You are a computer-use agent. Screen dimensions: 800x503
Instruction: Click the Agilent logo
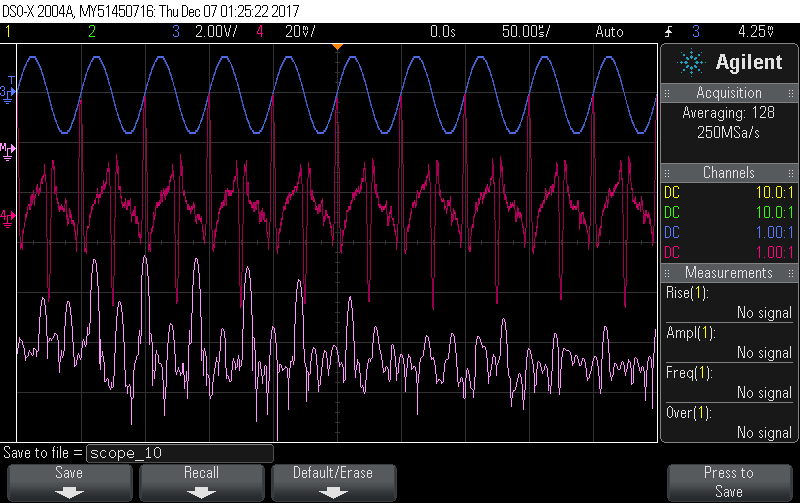click(x=729, y=62)
